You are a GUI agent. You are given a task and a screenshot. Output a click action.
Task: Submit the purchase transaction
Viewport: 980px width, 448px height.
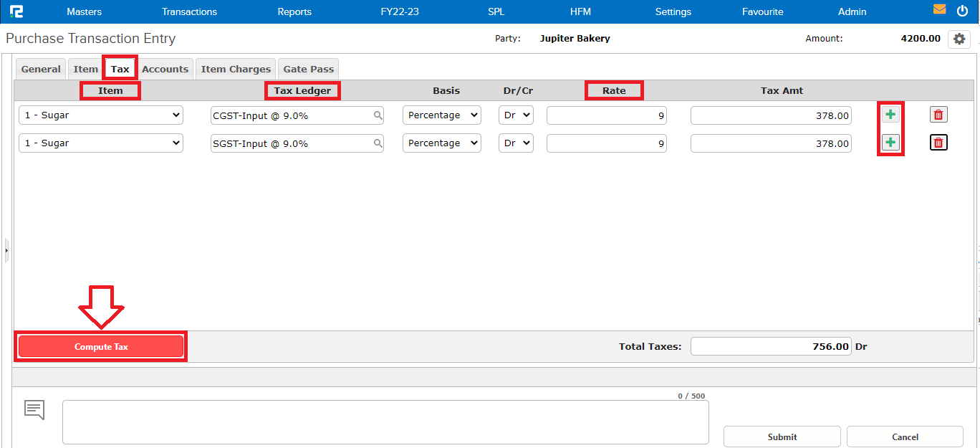(x=782, y=437)
